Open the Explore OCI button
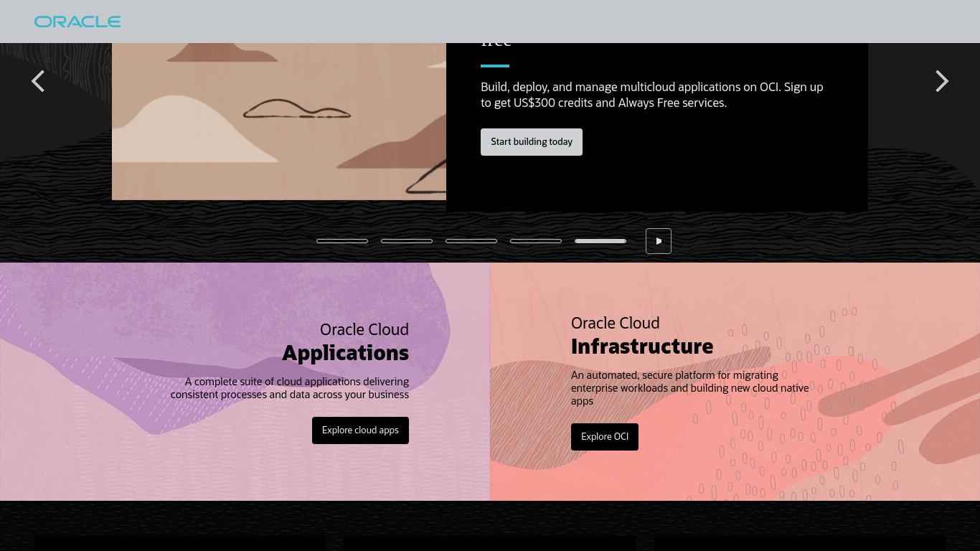 605,437
